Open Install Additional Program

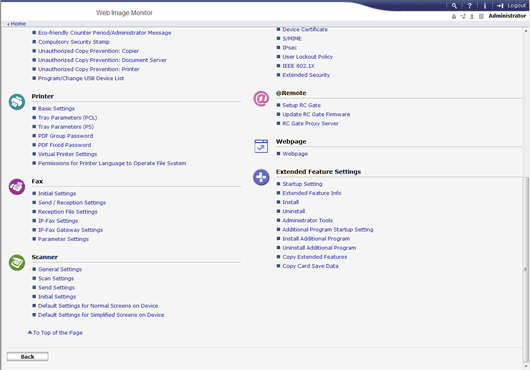point(316,239)
